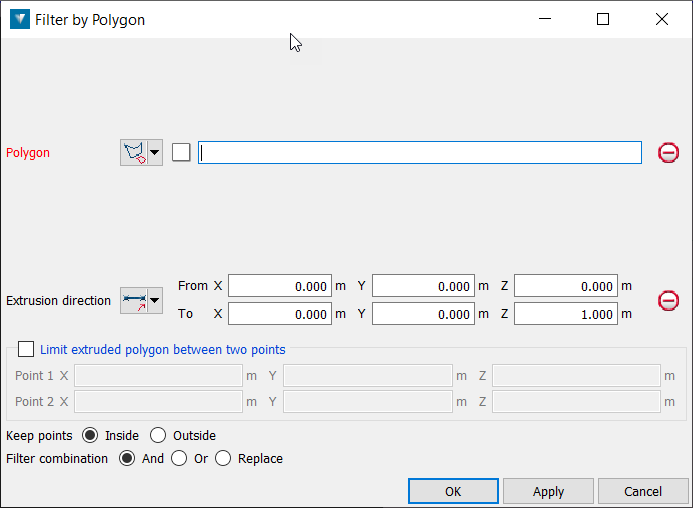The image size is (693, 508).
Task: Click the From Z coordinate field
Action: point(566,286)
